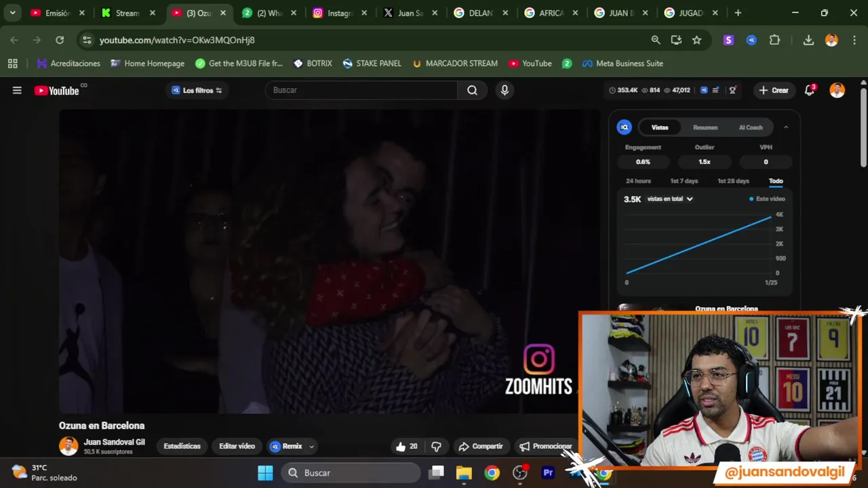Switch to the Resumen tab

(705, 127)
